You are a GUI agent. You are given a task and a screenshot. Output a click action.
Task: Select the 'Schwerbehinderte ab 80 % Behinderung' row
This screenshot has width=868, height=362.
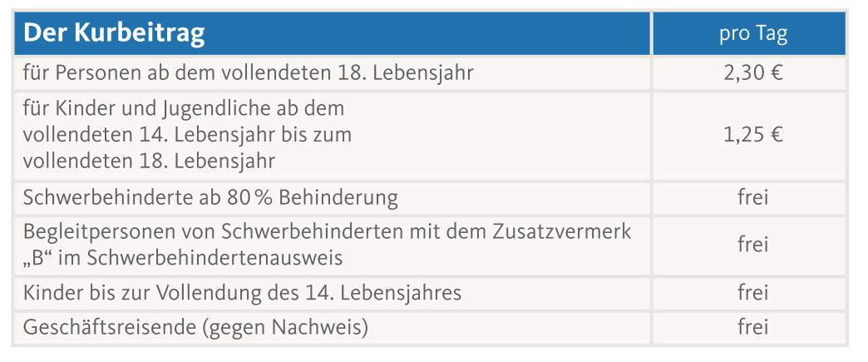point(210,198)
